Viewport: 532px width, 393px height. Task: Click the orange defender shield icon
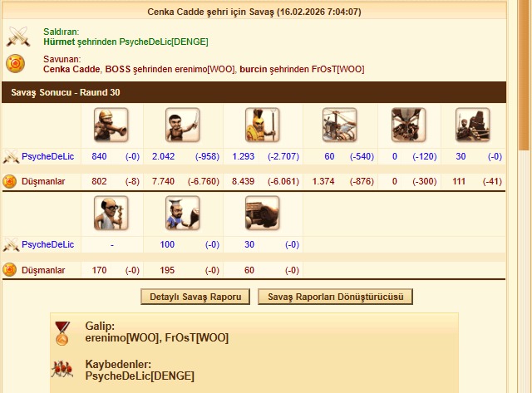pyautogui.click(x=15, y=64)
